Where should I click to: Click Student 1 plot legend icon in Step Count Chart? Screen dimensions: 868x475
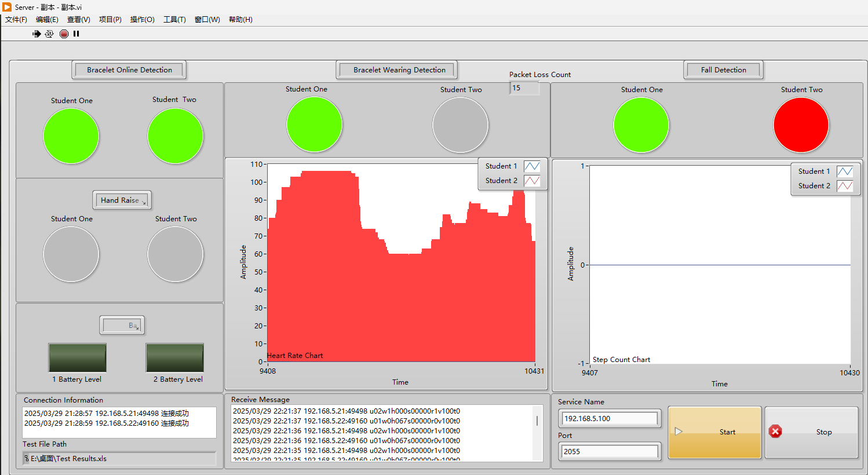click(845, 171)
